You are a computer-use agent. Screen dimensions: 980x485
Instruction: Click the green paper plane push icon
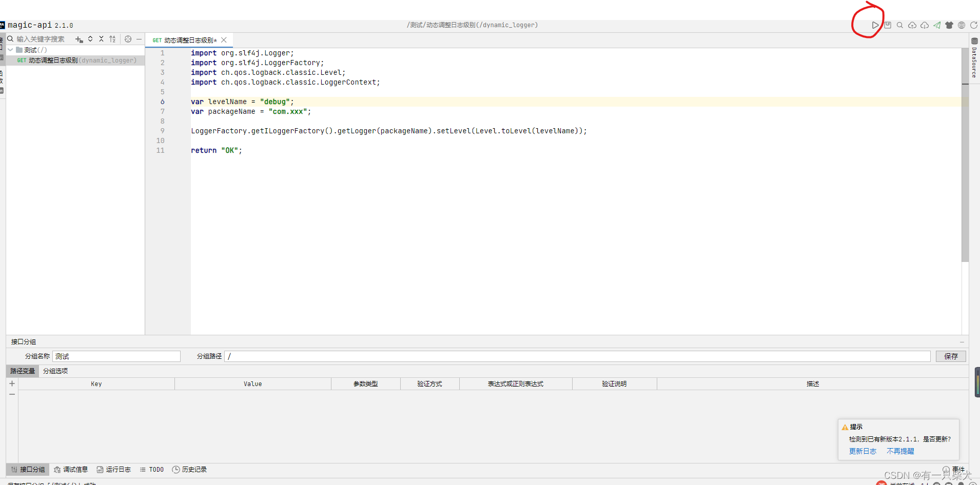pos(937,25)
